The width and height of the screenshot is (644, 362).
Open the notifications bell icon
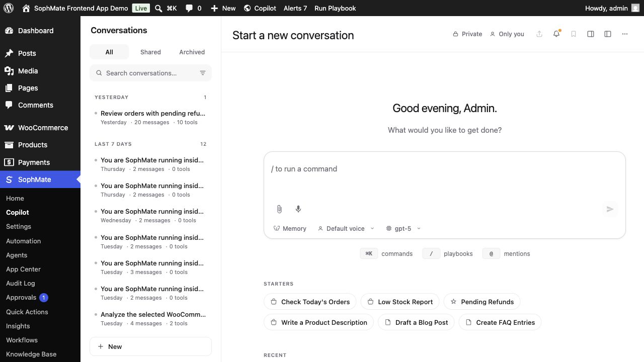tap(556, 34)
